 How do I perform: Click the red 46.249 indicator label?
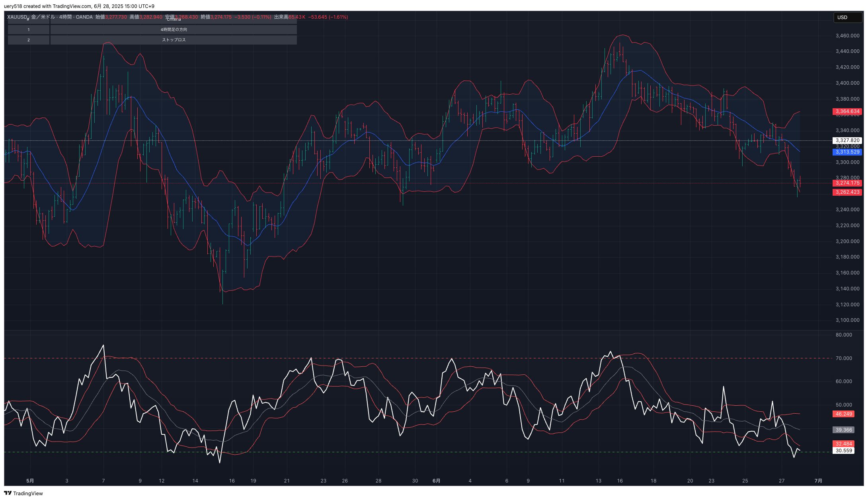[843, 414]
